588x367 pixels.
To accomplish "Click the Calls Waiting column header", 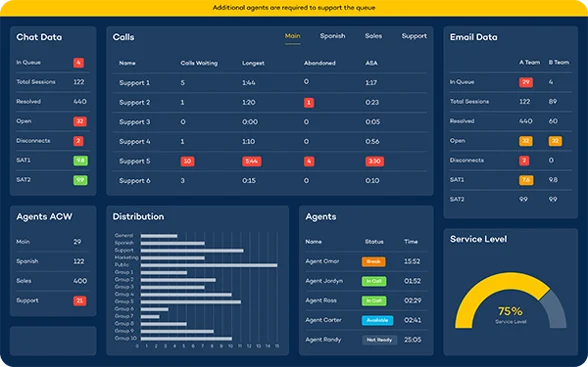I will point(199,63).
